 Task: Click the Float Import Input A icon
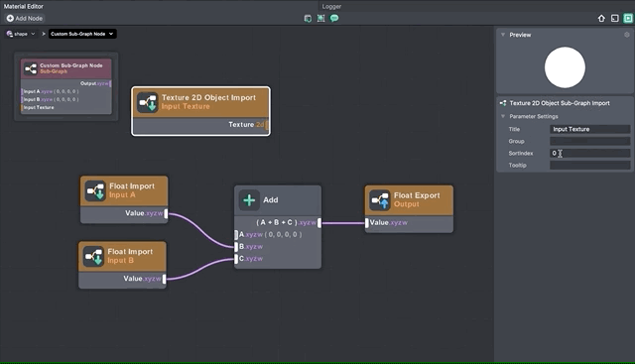click(x=95, y=190)
